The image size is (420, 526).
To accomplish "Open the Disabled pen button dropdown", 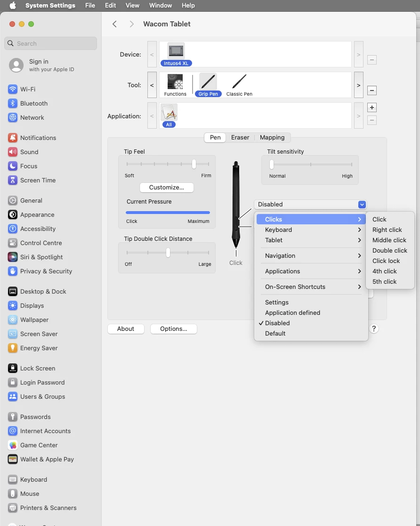I will pos(310,204).
